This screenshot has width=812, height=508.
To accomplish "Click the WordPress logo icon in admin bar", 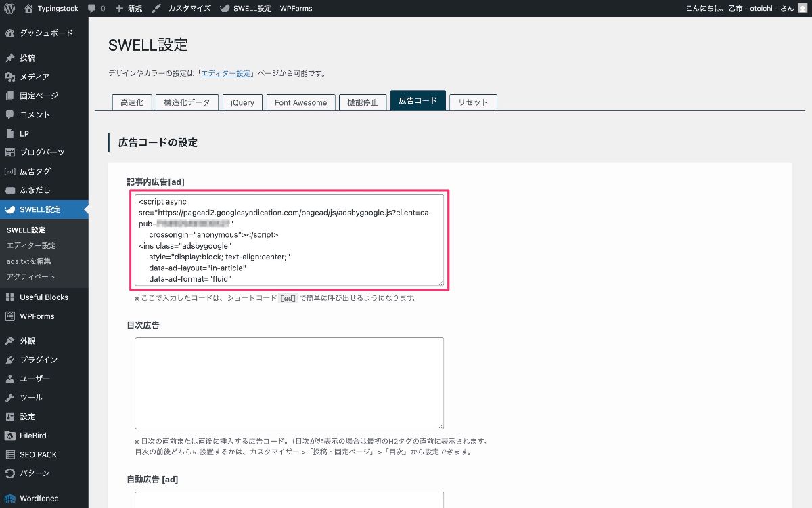I will (x=9, y=9).
